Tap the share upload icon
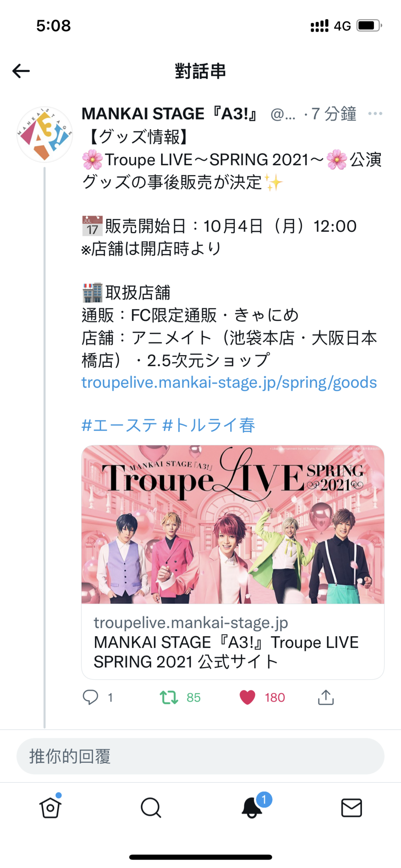Screen dimensions: 401x868 (x=326, y=697)
